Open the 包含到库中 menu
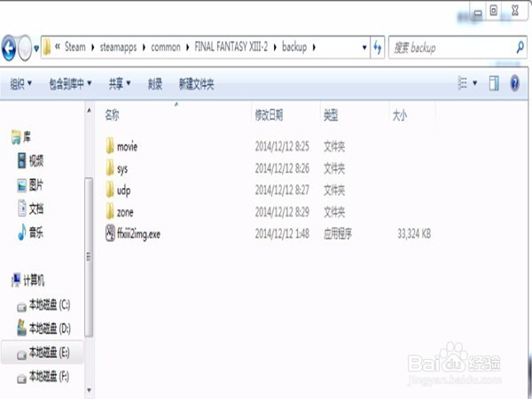 [70, 83]
